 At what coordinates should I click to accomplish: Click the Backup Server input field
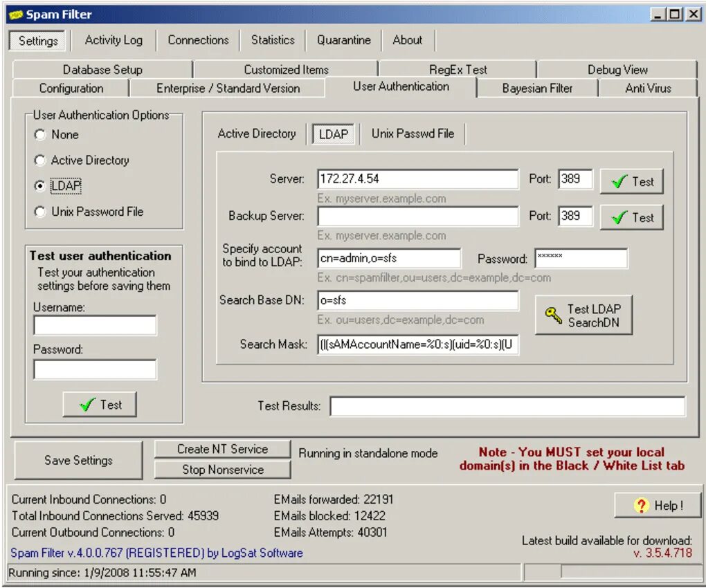(x=418, y=216)
